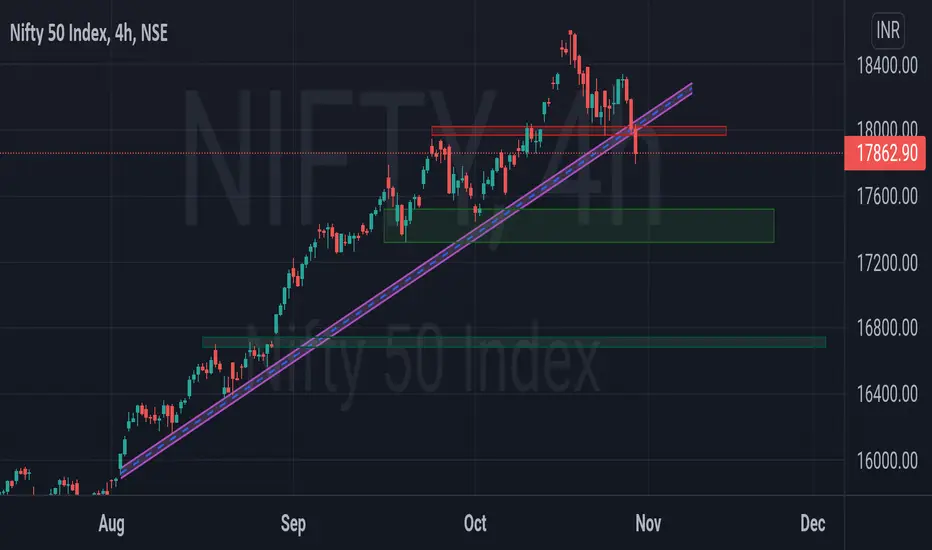Select the thin green zone near 16700
Viewport: 932px width, 550px height.
(x=514, y=342)
